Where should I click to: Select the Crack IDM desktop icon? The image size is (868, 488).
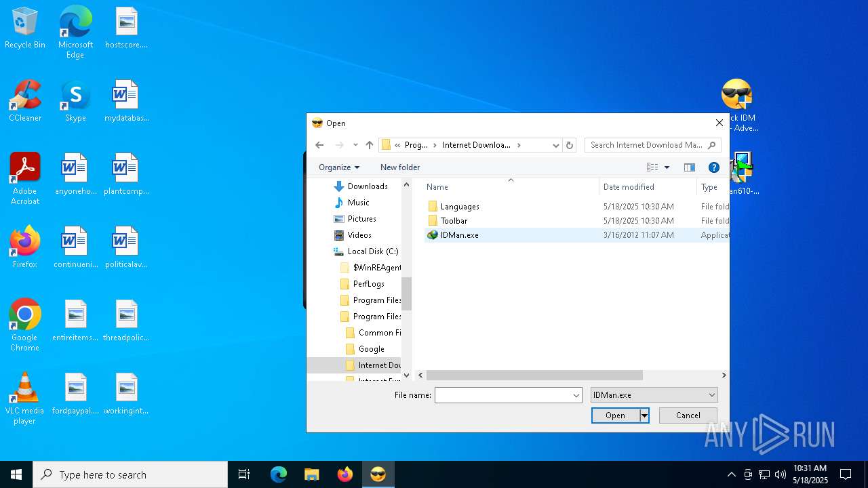739,106
